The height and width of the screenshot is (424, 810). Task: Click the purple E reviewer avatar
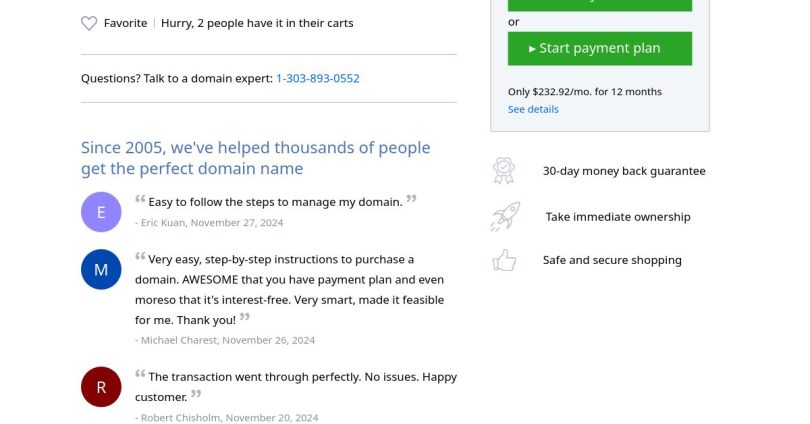coord(101,212)
